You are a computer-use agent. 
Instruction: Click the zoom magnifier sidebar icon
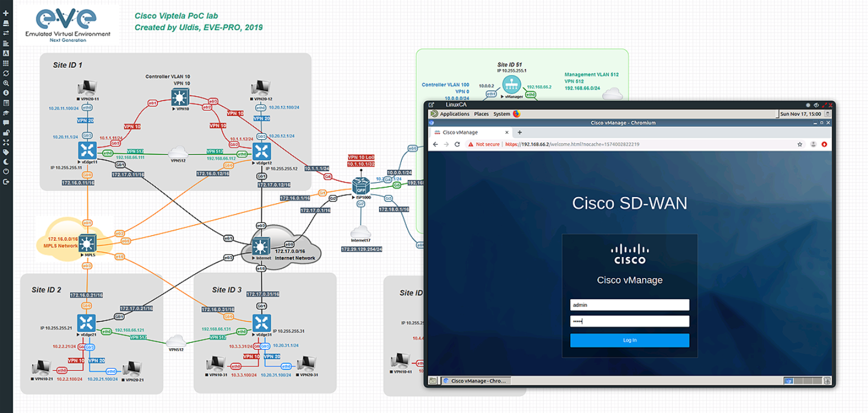click(x=6, y=83)
